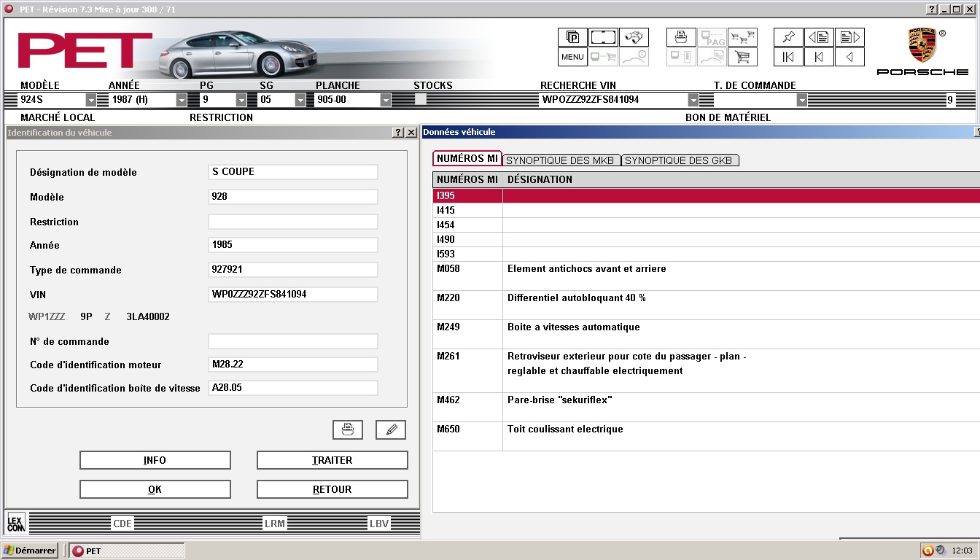Click the CDE status bar label
The image size is (980, 560).
click(x=122, y=524)
